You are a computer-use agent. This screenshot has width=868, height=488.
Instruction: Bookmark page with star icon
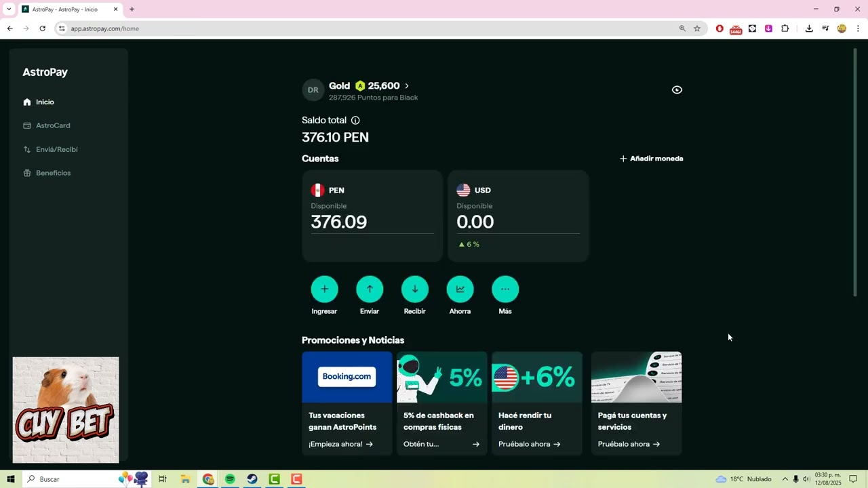(x=697, y=28)
